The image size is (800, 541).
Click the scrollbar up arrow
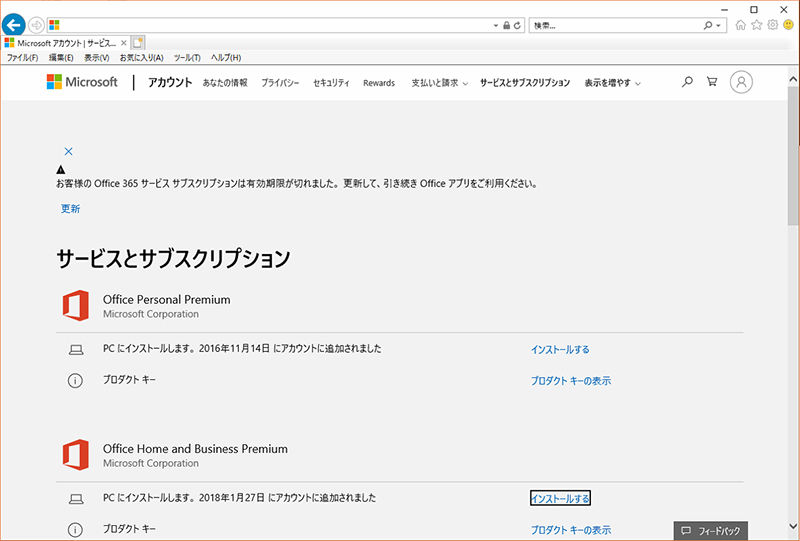click(793, 80)
